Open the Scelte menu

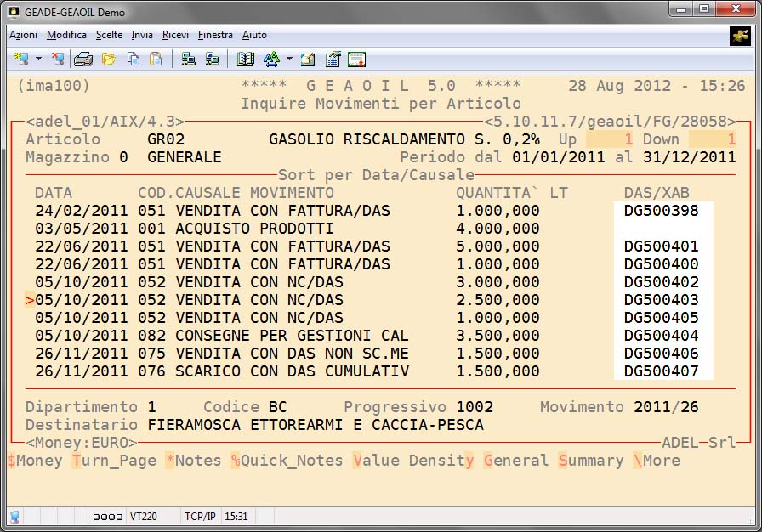click(x=109, y=35)
